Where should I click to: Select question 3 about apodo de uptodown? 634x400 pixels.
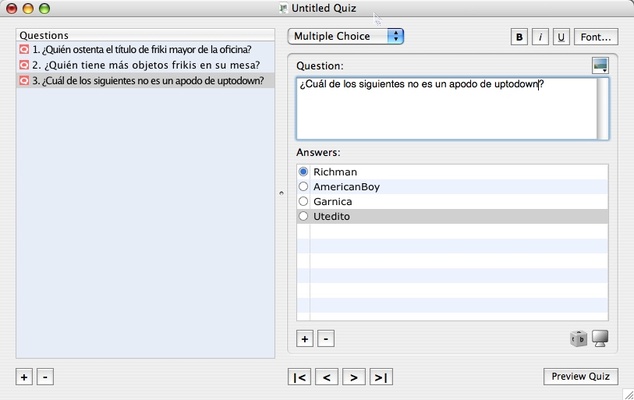pyautogui.click(x=145, y=80)
